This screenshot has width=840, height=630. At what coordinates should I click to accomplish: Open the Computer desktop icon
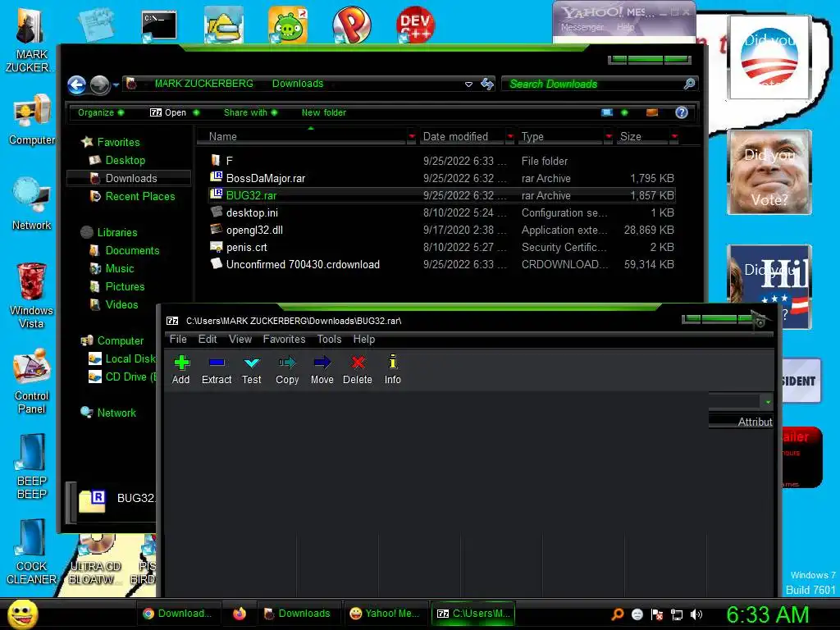[32, 120]
